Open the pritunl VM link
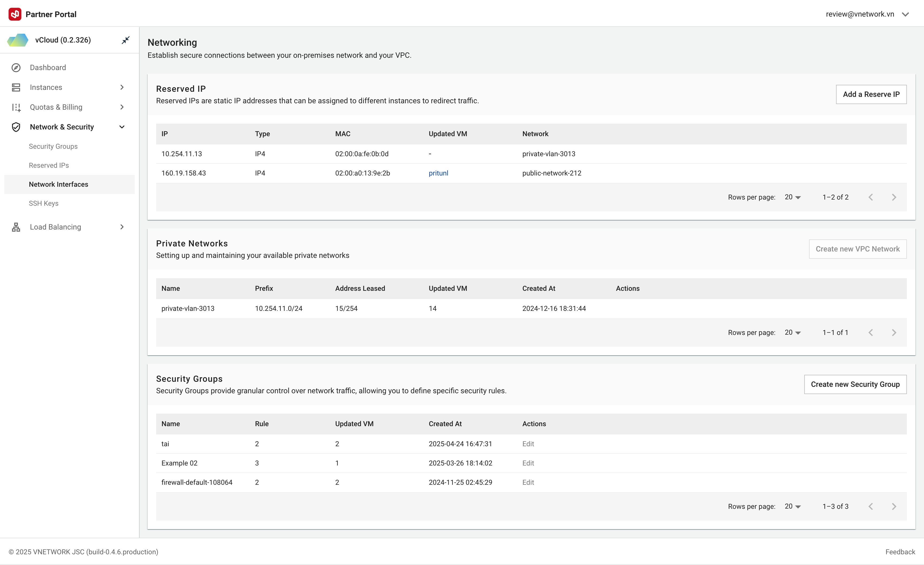Screen dimensions: 924x565 (438, 173)
